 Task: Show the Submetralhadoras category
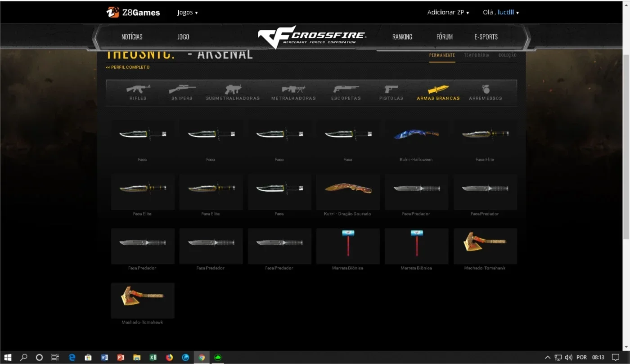[x=233, y=93]
